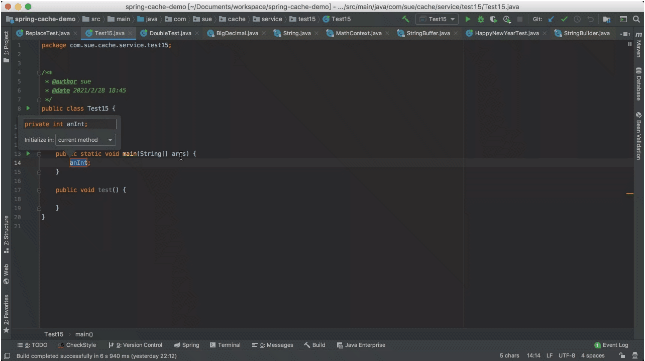Open the StringBuilder.java tab
The image size is (645, 361).
point(587,33)
